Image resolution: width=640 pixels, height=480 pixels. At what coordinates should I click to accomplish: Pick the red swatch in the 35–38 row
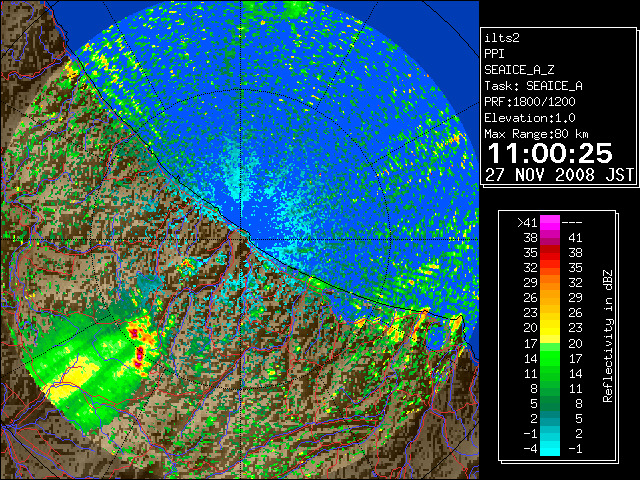(x=550, y=253)
